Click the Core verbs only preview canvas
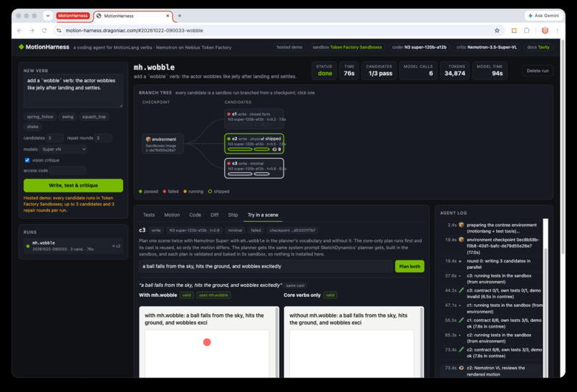 click(351, 354)
